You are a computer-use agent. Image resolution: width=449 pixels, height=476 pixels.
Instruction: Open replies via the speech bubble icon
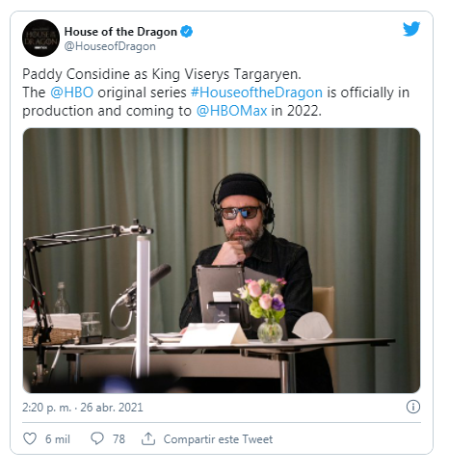[x=97, y=438]
